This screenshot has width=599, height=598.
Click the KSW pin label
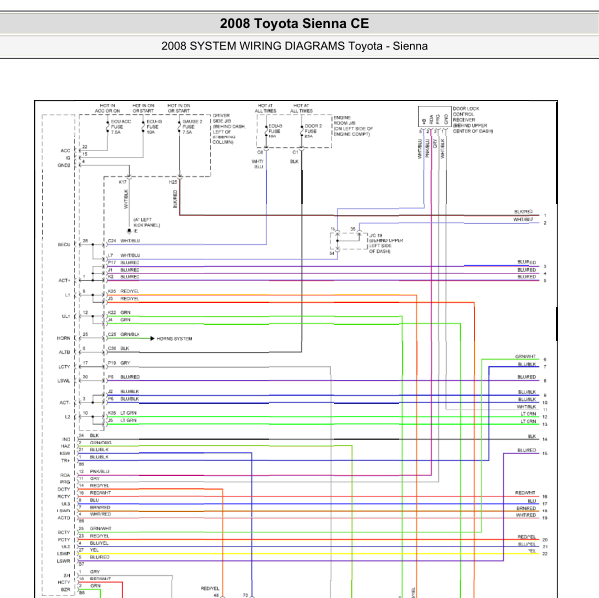click(65, 454)
